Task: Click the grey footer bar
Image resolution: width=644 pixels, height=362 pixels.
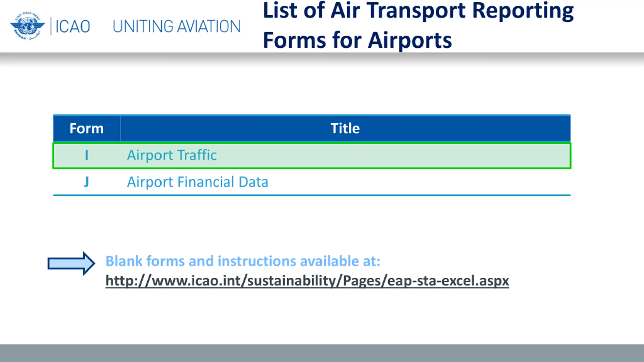Action: pos(322,353)
